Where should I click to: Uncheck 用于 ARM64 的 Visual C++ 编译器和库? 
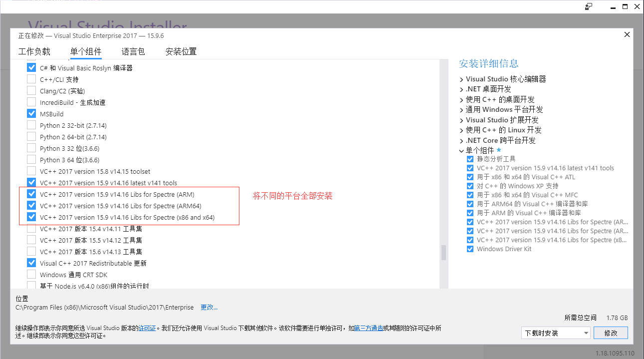(470, 204)
